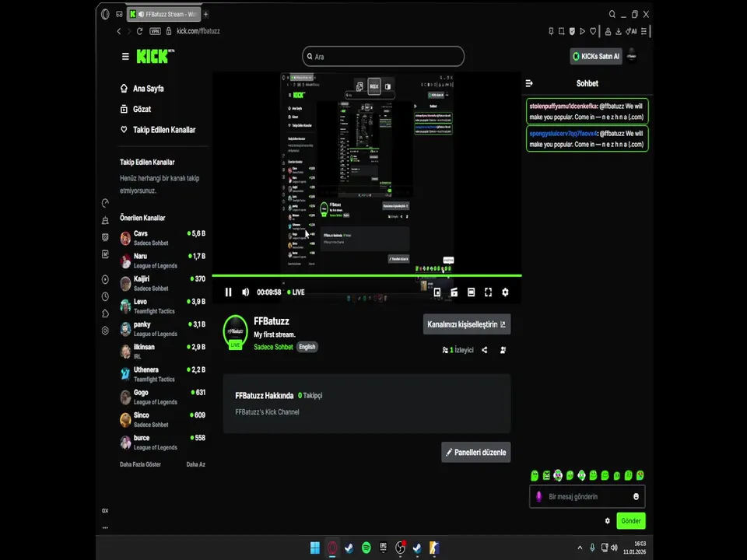Image resolution: width=747 pixels, height=560 pixels.
Task: Open a new browser tab
Action: tap(205, 14)
